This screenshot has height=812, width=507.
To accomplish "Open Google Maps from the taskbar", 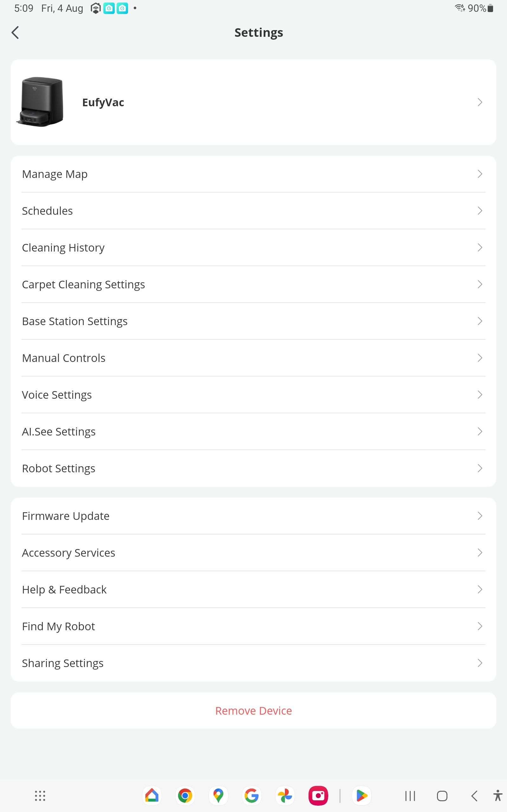I will 218,796.
